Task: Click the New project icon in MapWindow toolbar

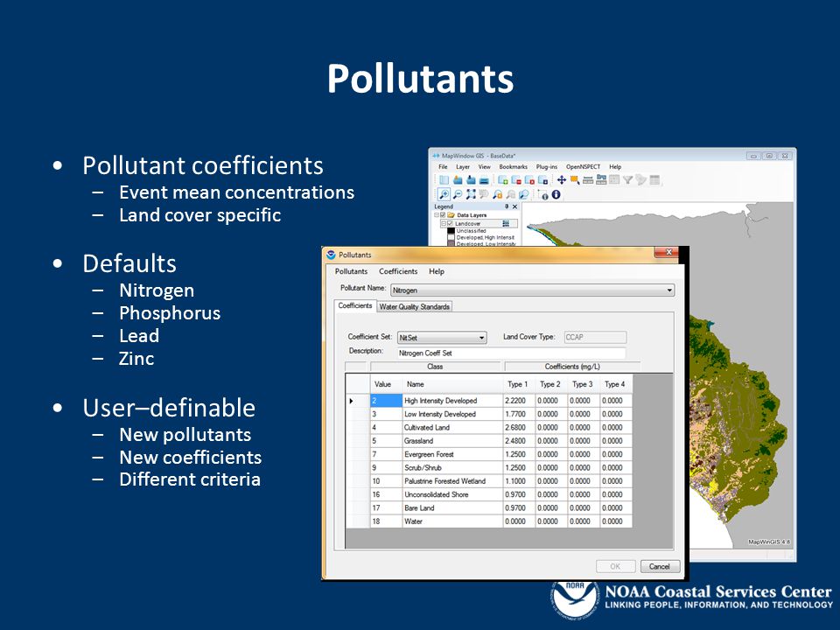Action: pyautogui.click(x=444, y=180)
